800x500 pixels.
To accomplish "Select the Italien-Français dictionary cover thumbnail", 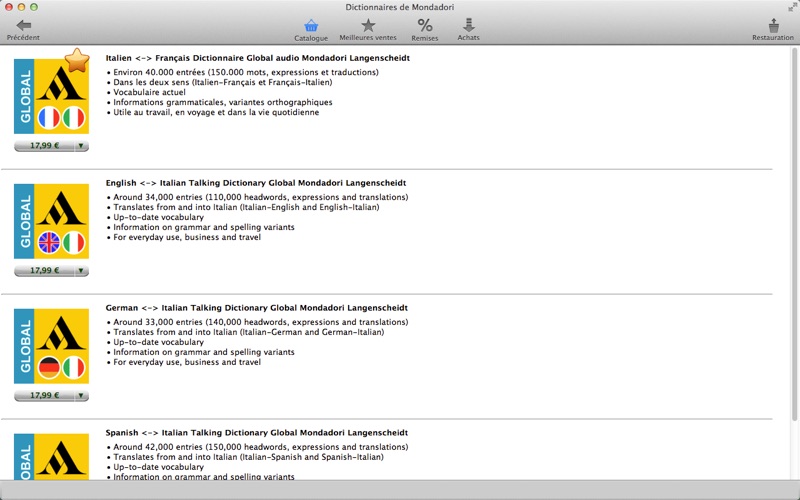I will point(52,96).
